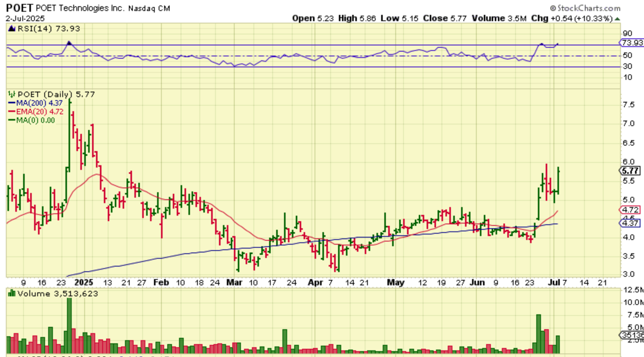This screenshot has width=644, height=357.
Task: Click the green up arrow beside Chg
Action: (x=617, y=19)
